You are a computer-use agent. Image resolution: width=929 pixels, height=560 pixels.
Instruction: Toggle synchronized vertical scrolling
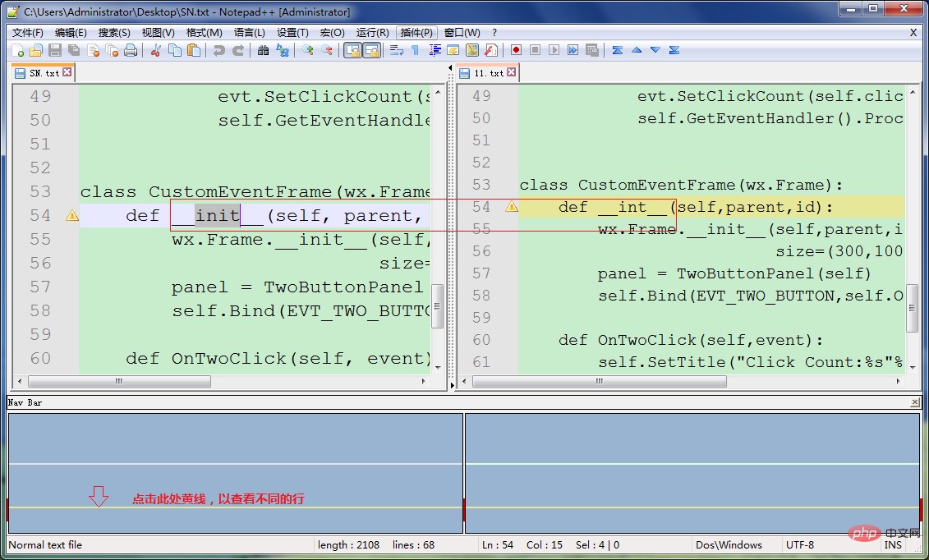[x=352, y=51]
